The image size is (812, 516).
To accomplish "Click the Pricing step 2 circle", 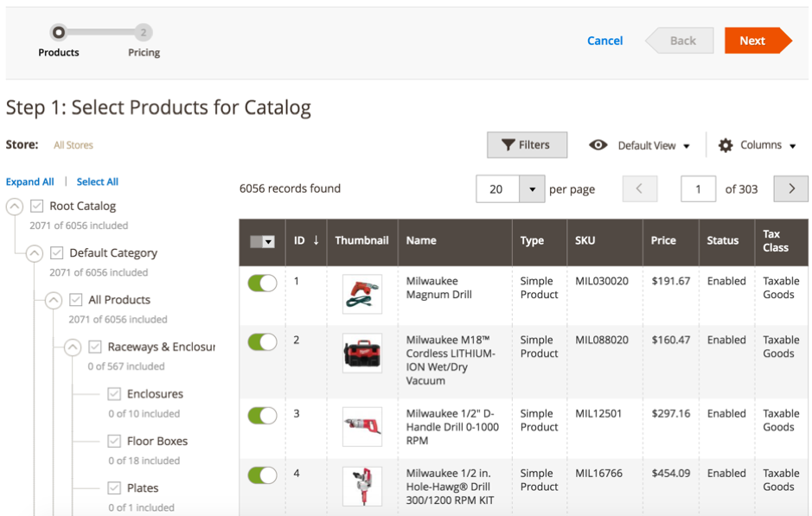I will 144,33.
